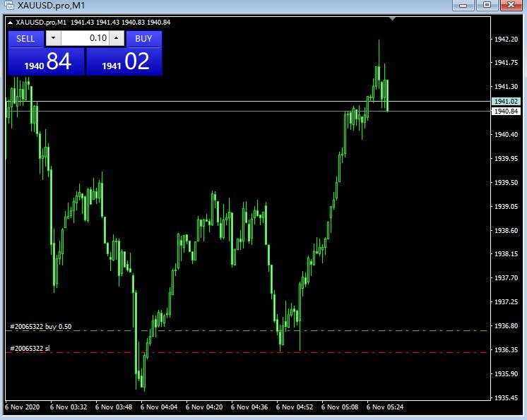The image size is (527, 420).
Task: Select the #20065322 buy 0.50 order label
Action: (41, 327)
